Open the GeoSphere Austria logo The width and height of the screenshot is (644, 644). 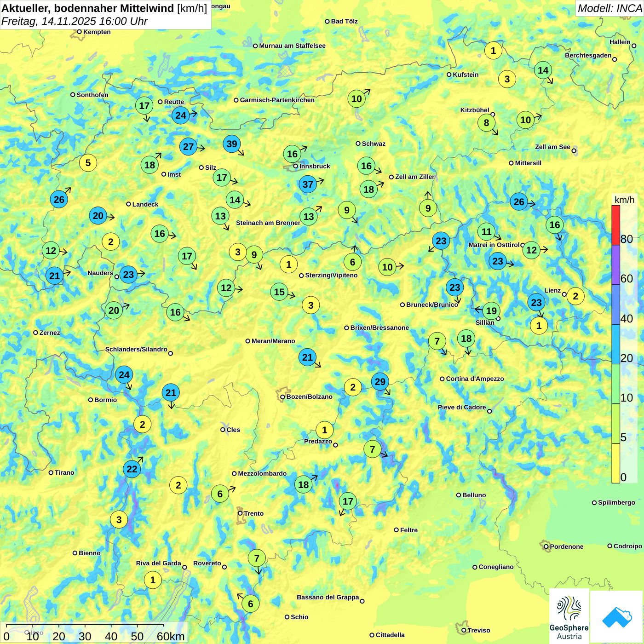pyautogui.click(x=569, y=616)
